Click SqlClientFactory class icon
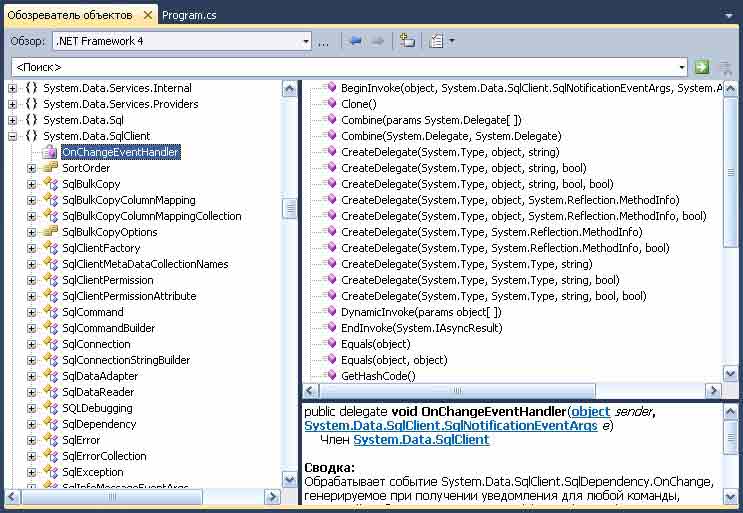The height and width of the screenshot is (513, 743). tap(50, 248)
